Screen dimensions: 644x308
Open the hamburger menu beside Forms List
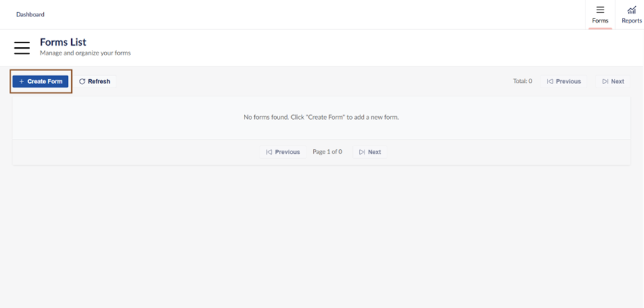(x=22, y=47)
